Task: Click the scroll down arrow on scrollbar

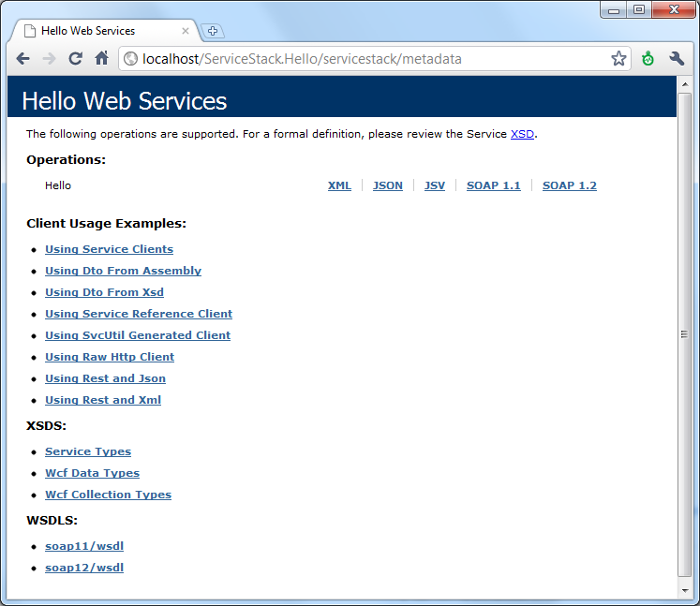Action: coord(683,589)
